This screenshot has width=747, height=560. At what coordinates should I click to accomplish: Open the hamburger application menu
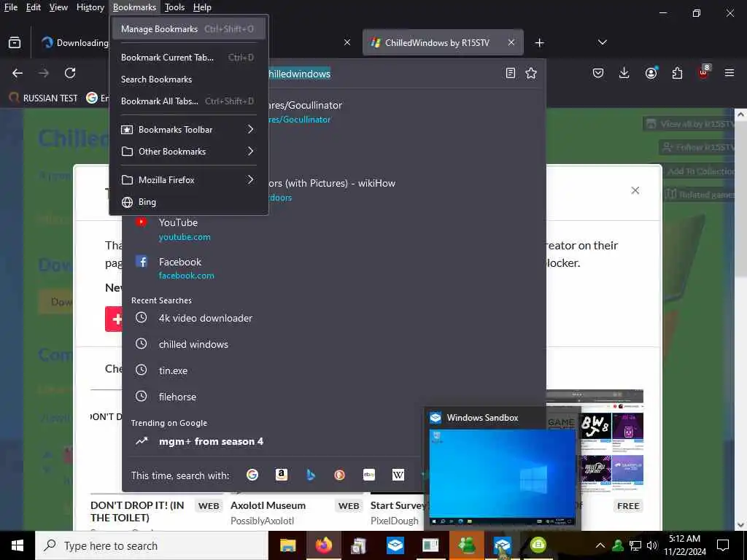click(x=729, y=73)
